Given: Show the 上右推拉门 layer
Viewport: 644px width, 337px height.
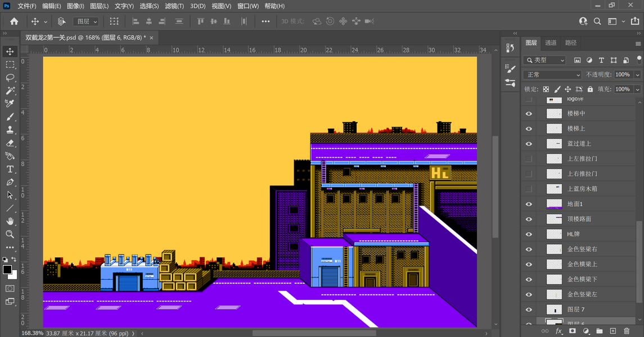Looking at the screenshot, I should tap(529, 174).
